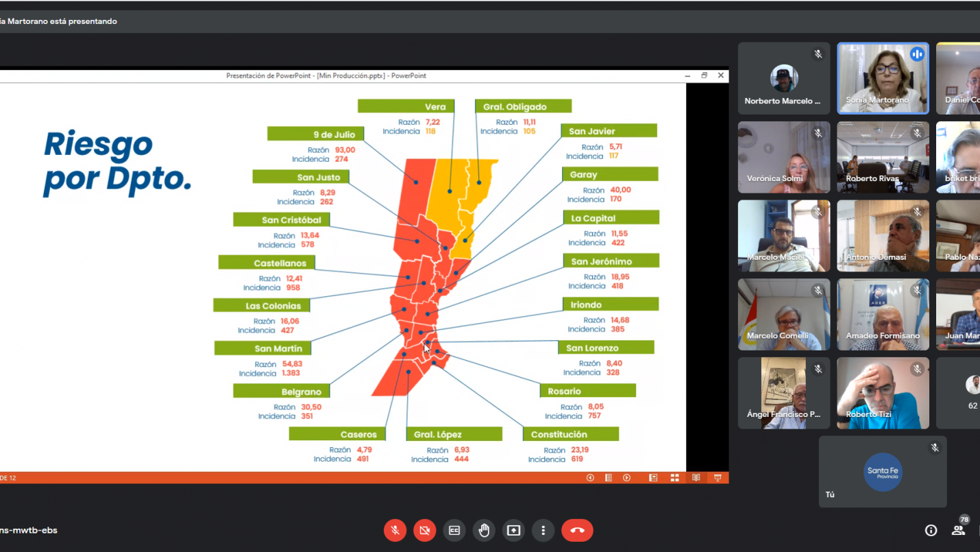Select Roberto Rivas's video tile
This screenshot has height=552, width=980.
(883, 157)
